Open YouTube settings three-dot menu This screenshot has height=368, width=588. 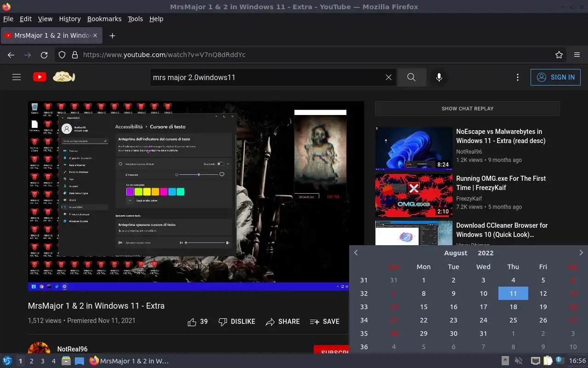518,77
